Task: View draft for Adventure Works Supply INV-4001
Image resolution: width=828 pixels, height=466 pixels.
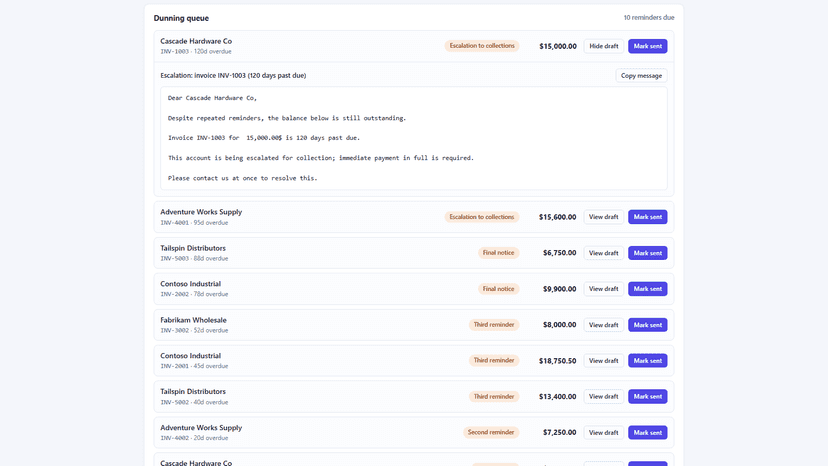Action: (x=604, y=217)
